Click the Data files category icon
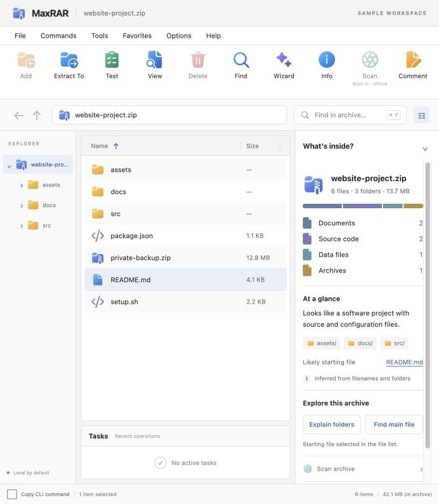 tap(307, 255)
